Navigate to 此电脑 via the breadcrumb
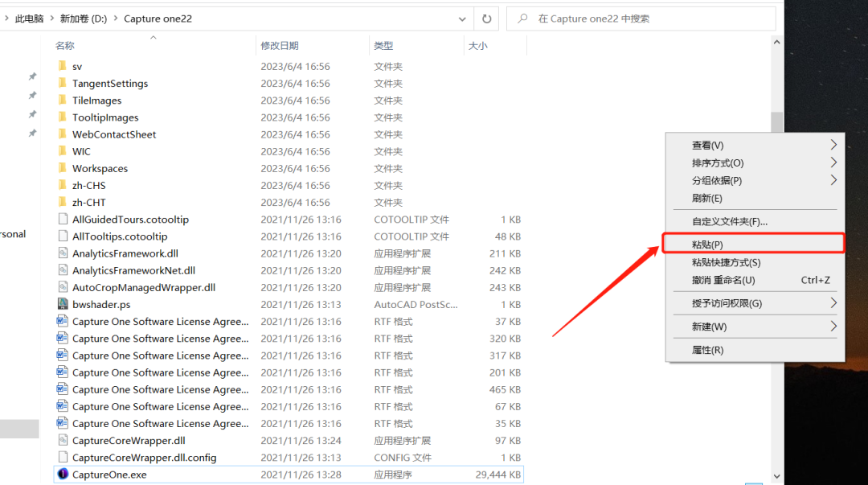 (29, 18)
